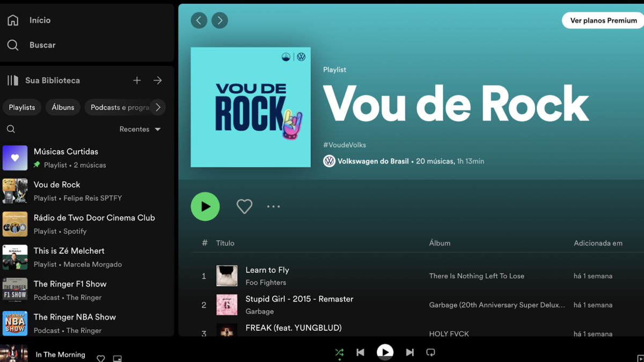Open the Recentes sort dropdown
The image size is (644, 362).
point(140,129)
